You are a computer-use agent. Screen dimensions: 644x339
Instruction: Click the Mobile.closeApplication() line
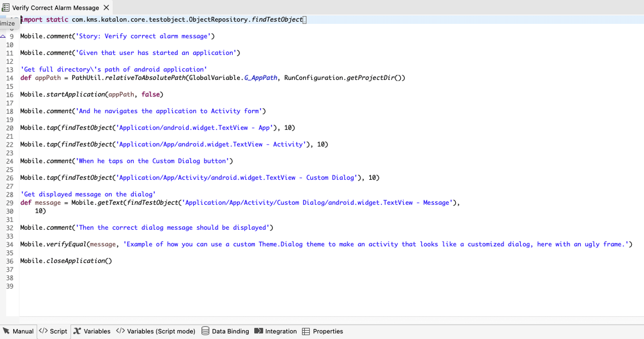66,261
